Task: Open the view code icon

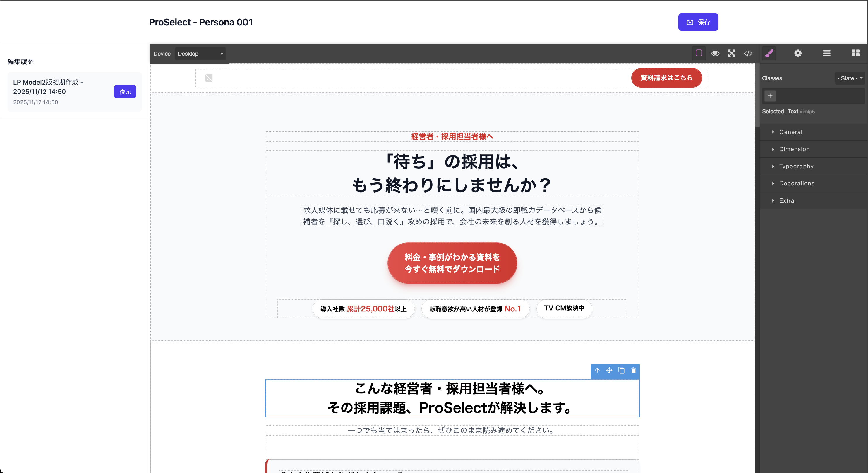Action: [x=748, y=53]
